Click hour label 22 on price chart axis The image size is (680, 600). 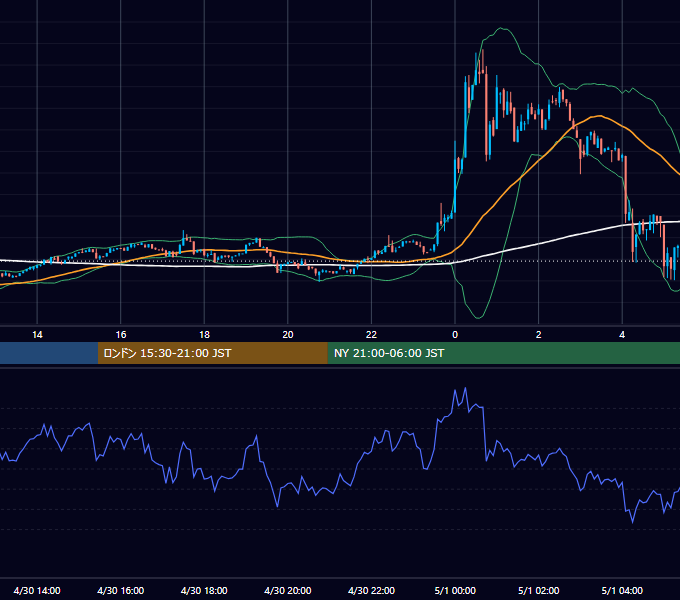click(x=371, y=335)
